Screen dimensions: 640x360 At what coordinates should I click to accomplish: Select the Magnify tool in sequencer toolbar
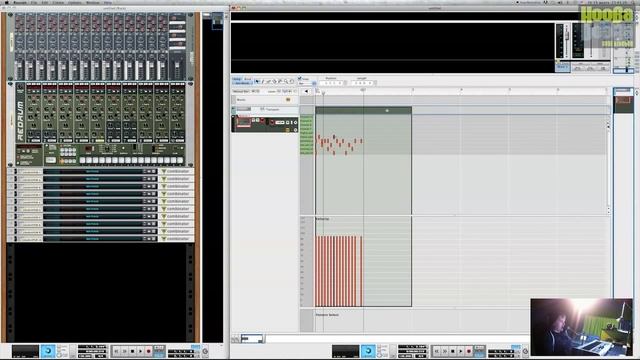click(286, 82)
